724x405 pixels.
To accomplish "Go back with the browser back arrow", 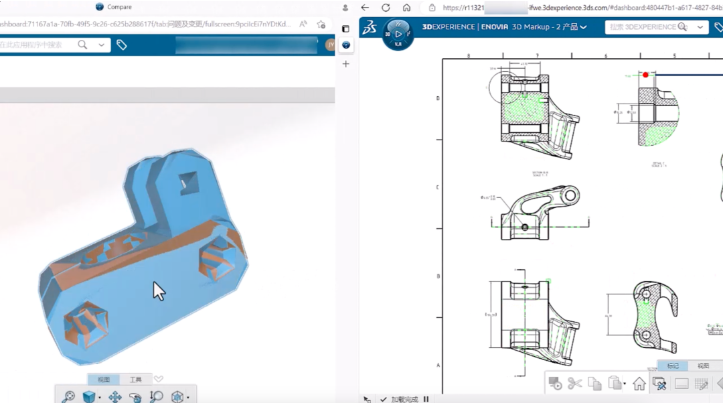I will (x=365, y=7).
